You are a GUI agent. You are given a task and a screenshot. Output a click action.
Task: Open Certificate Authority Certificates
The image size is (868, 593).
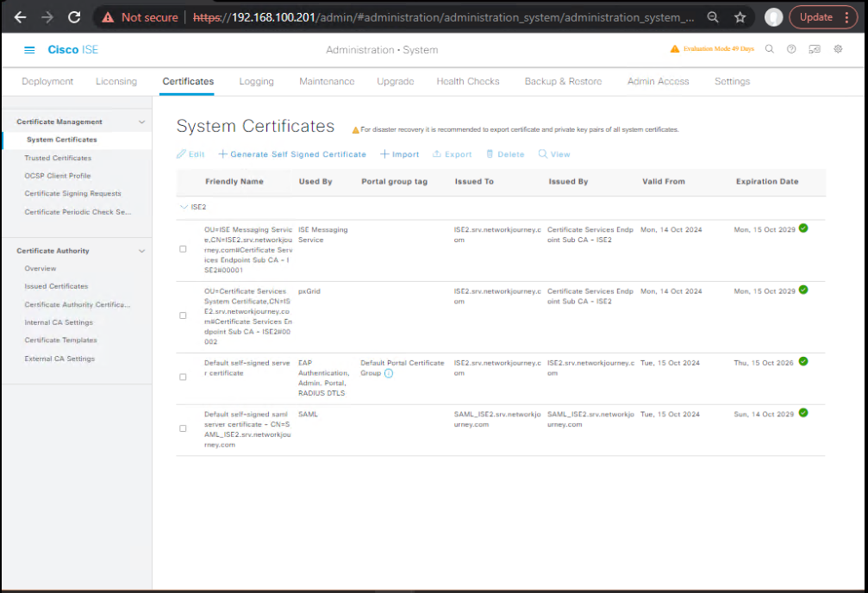(78, 304)
